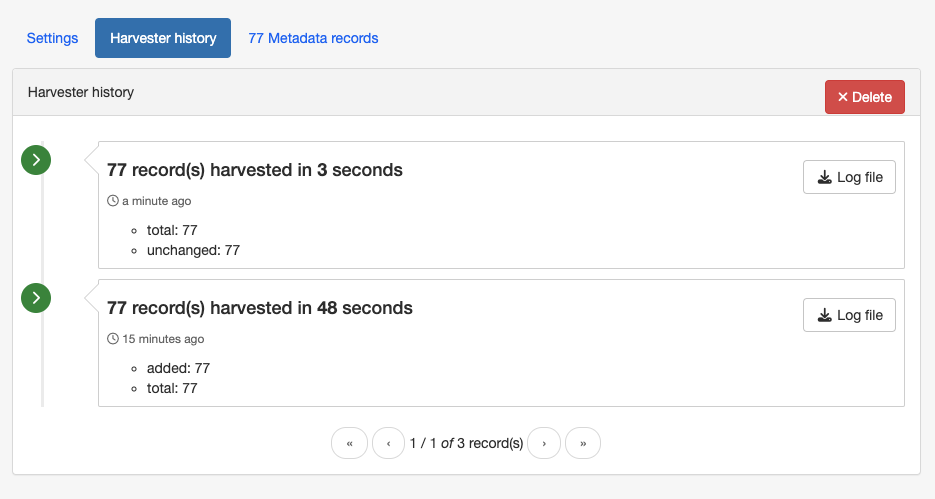Viewport: 935px width, 499px height.
Task: Click the download icon in second Log file button
Action: [x=825, y=315]
